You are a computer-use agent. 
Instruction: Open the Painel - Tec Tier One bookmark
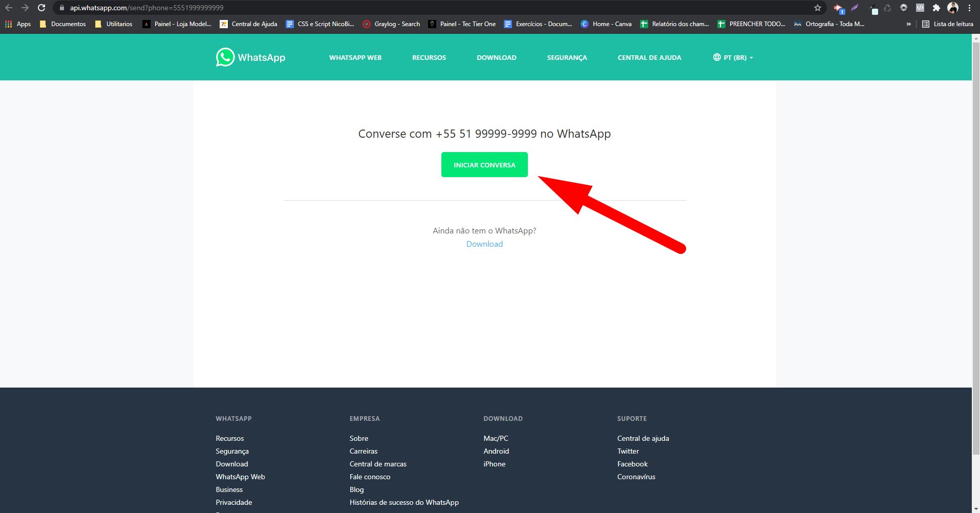(462, 24)
